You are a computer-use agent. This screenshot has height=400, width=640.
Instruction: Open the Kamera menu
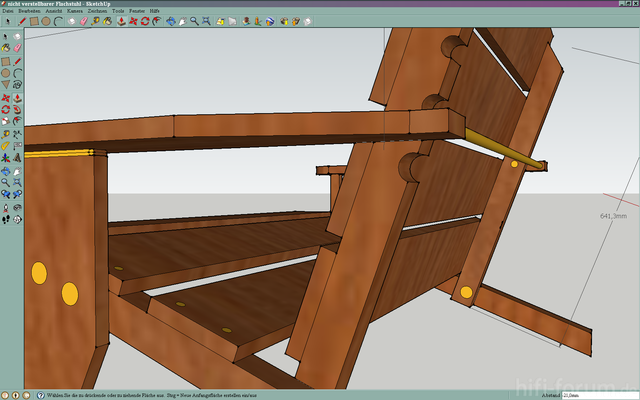(x=75, y=10)
